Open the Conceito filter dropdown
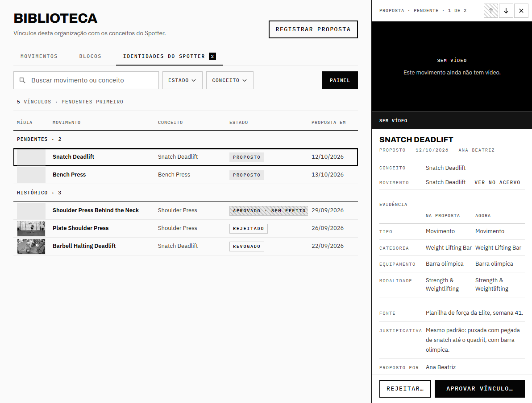Image resolution: width=532 pixels, height=403 pixels. [x=230, y=80]
